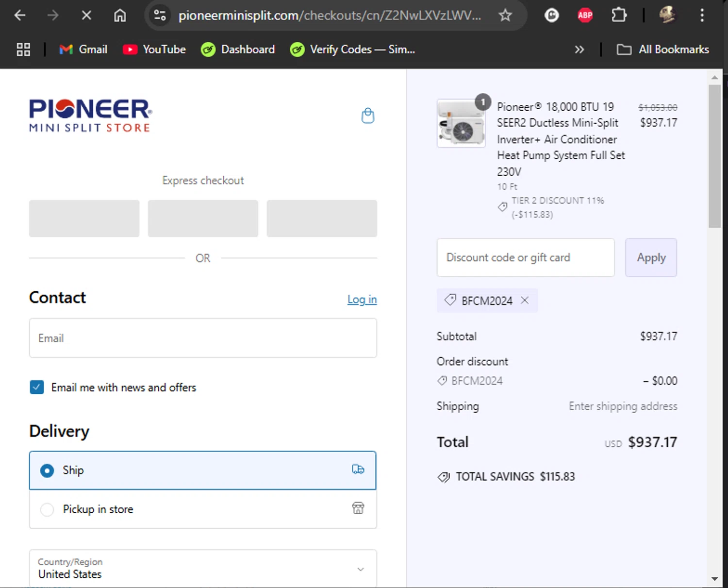Open the Chrome three-dot menu
Viewport: 728px width, 588px height.
coord(702,16)
